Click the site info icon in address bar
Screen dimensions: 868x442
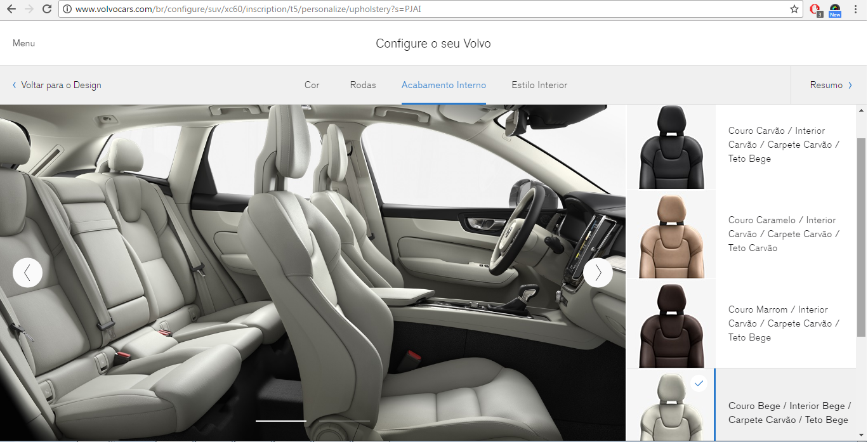click(67, 9)
